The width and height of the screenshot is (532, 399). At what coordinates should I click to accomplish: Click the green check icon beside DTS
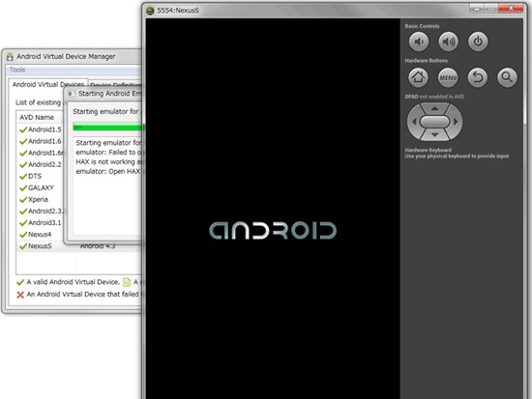point(23,177)
